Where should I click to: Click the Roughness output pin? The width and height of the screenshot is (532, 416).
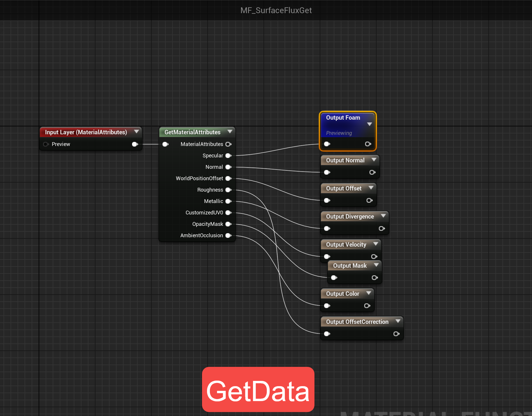pos(228,190)
